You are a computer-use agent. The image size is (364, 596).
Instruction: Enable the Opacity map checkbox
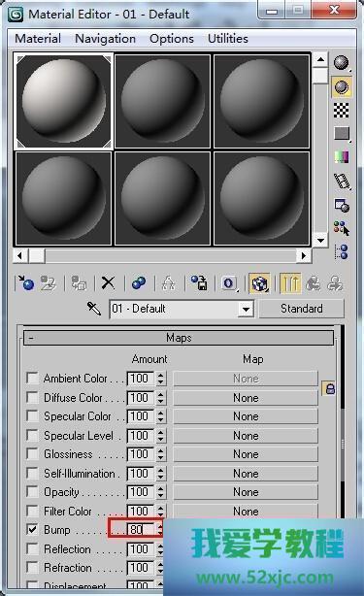33,492
